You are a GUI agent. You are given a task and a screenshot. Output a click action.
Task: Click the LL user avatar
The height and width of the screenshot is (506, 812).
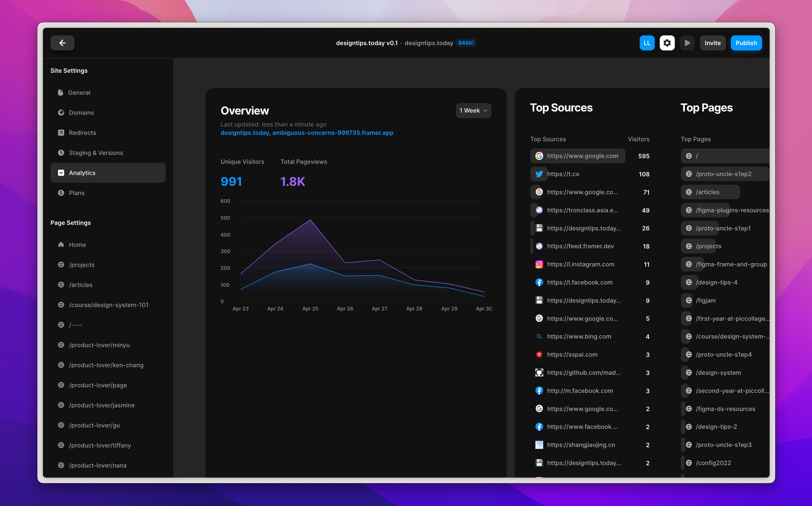[647, 43]
